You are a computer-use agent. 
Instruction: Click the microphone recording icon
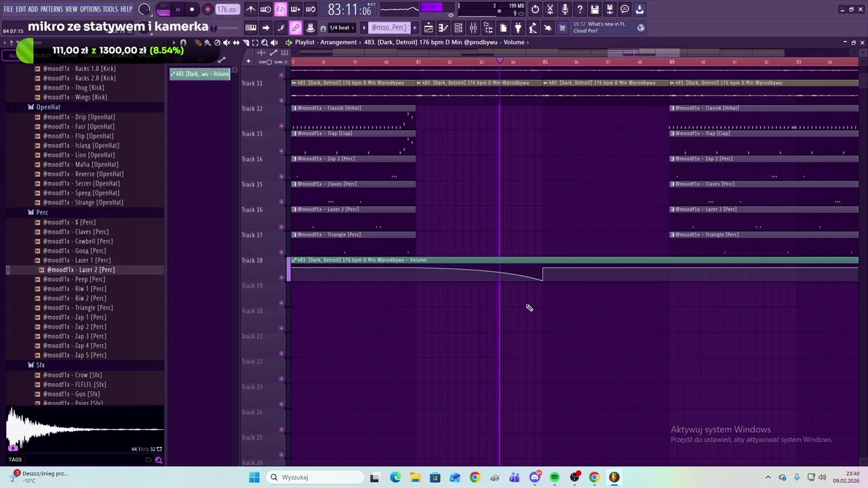click(565, 9)
